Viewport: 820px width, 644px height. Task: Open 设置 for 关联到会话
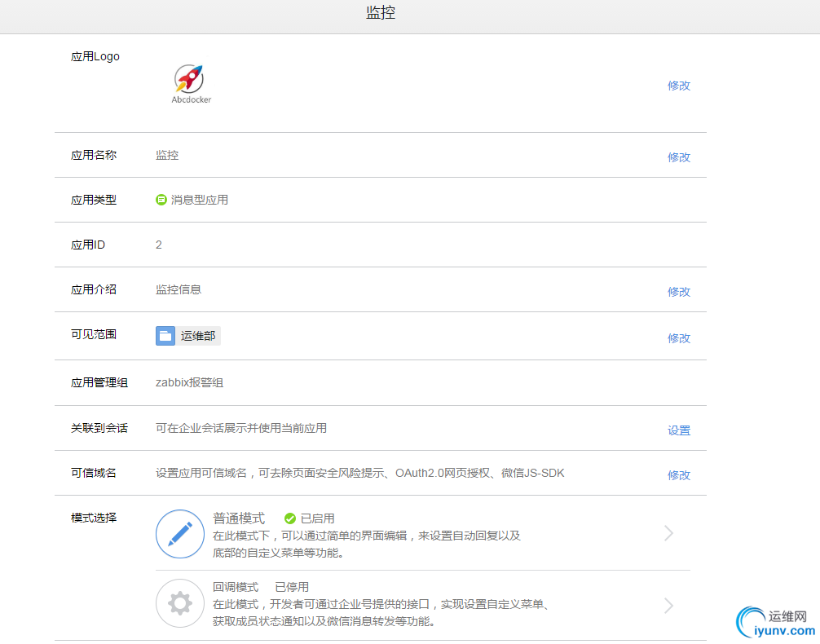click(x=679, y=430)
